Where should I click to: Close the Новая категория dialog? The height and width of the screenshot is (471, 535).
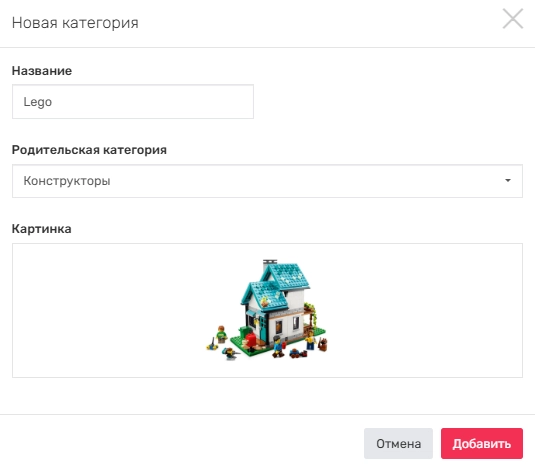coord(512,19)
